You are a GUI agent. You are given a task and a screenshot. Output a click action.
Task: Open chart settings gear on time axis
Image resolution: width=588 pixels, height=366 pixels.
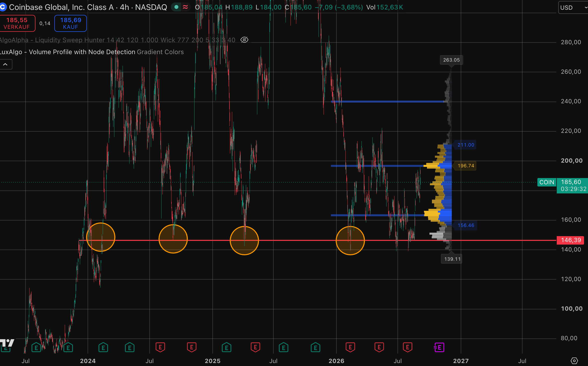[574, 361]
